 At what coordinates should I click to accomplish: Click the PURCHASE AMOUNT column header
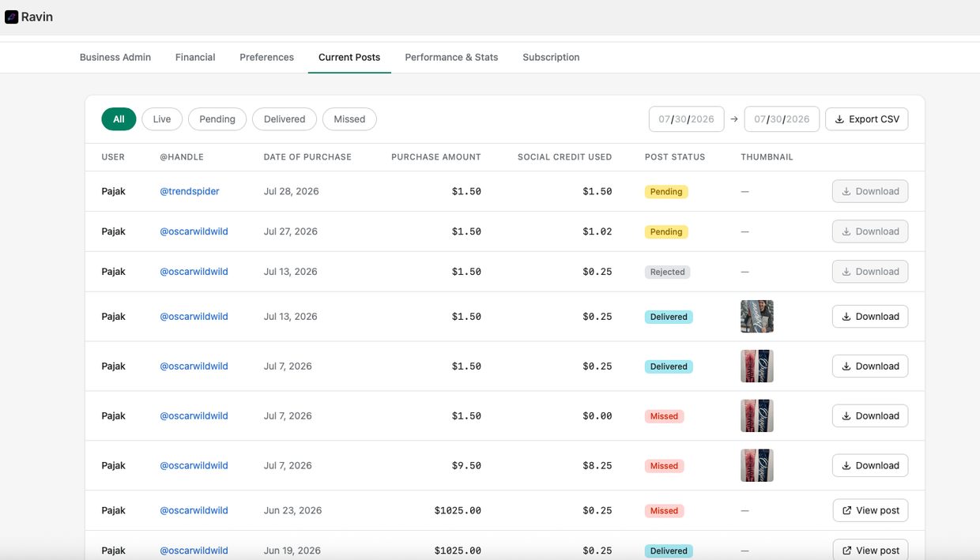click(436, 157)
